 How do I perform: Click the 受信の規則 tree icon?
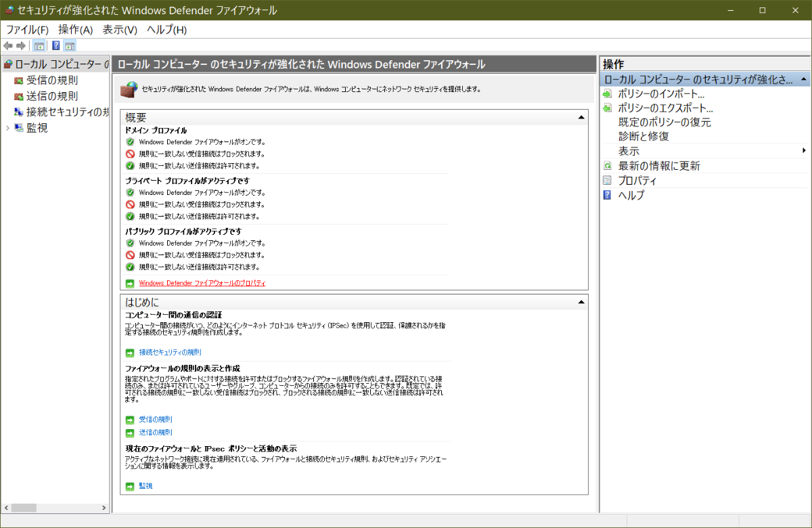pos(18,81)
